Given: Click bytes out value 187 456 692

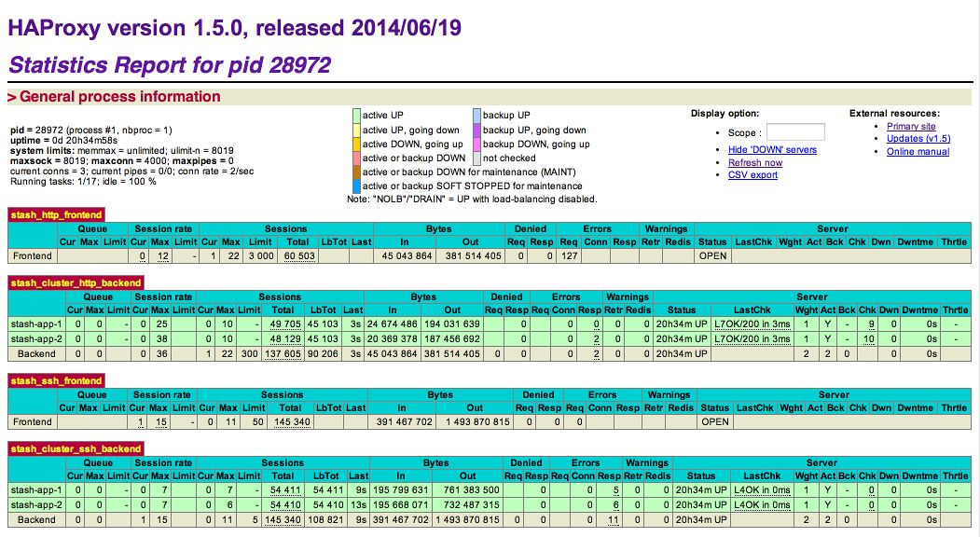Looking at the screenshot, I should click(x=452, y=338).
